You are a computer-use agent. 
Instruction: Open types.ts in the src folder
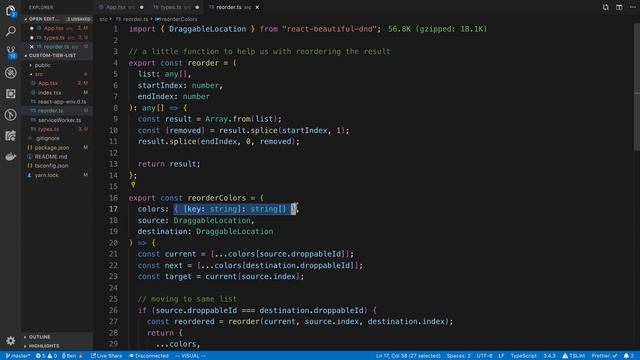tap(48, 129)
